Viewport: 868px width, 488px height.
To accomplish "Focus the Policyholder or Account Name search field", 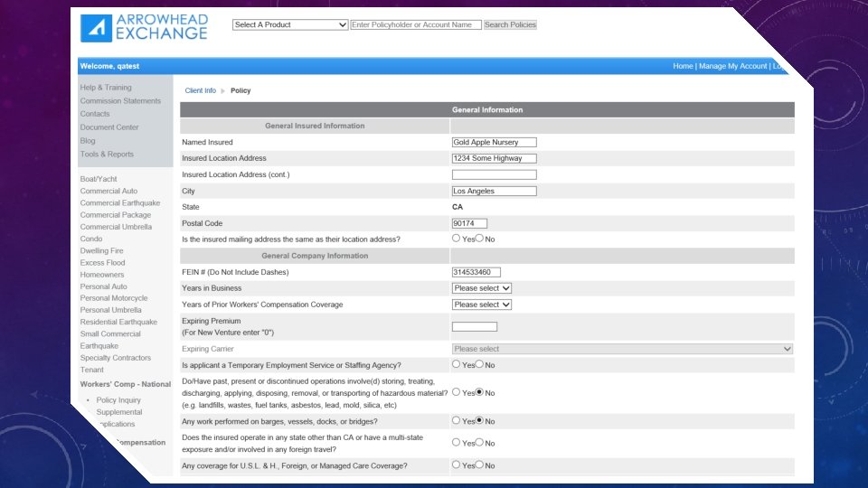I will tap(416, 25).
